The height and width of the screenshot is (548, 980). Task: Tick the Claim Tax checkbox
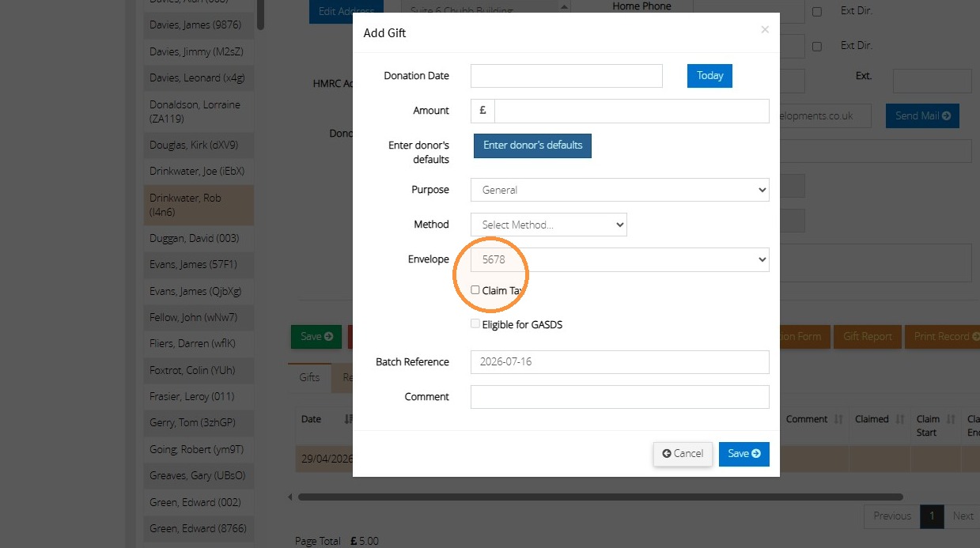pyautogui.click(x=475, y=290)
